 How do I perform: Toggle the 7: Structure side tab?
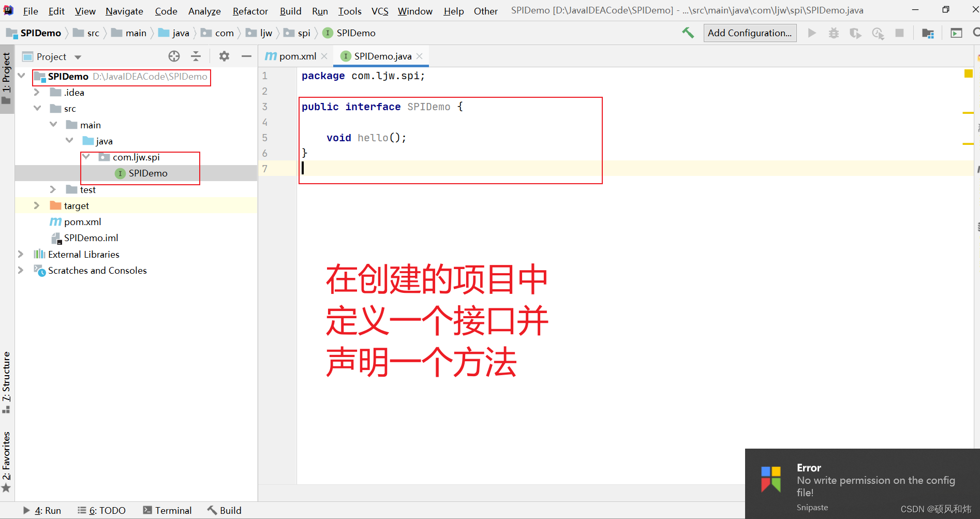pos(7,382)
